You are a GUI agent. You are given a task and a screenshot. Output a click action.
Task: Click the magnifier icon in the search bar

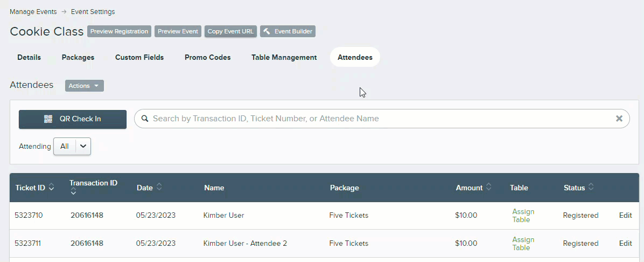point(144,119)
